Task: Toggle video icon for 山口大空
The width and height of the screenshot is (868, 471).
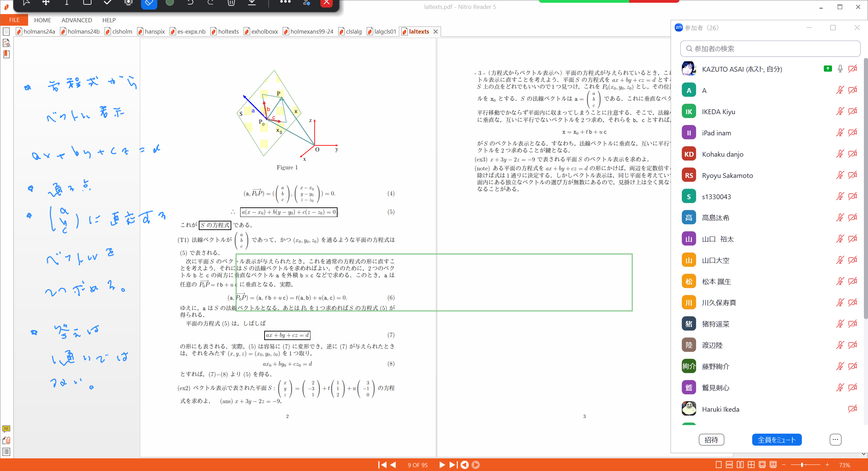Action: (853, 260)
